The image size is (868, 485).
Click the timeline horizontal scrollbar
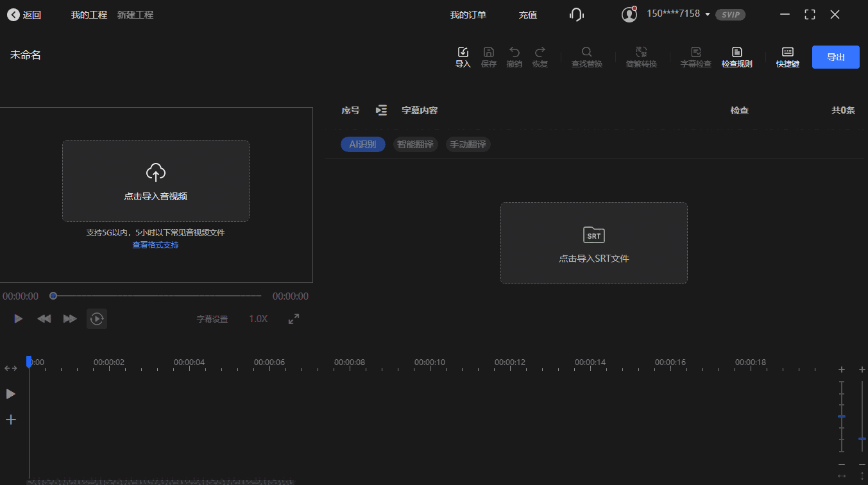160,482
